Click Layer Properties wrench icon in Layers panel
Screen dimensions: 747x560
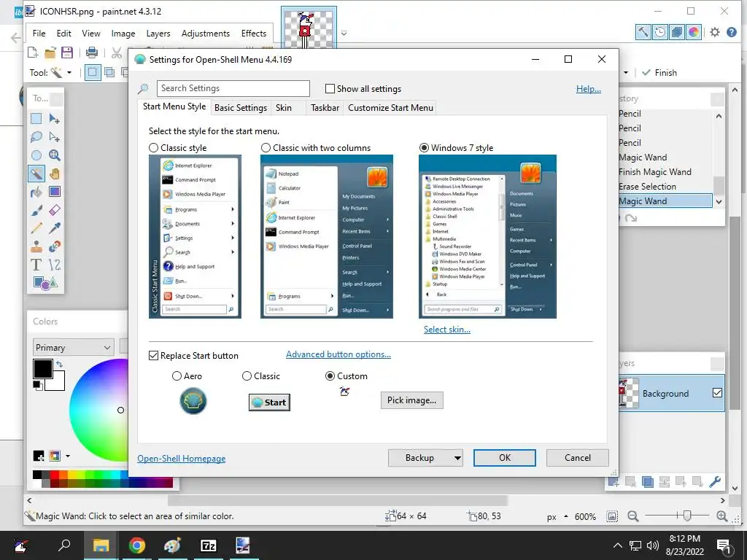[715, 482]
